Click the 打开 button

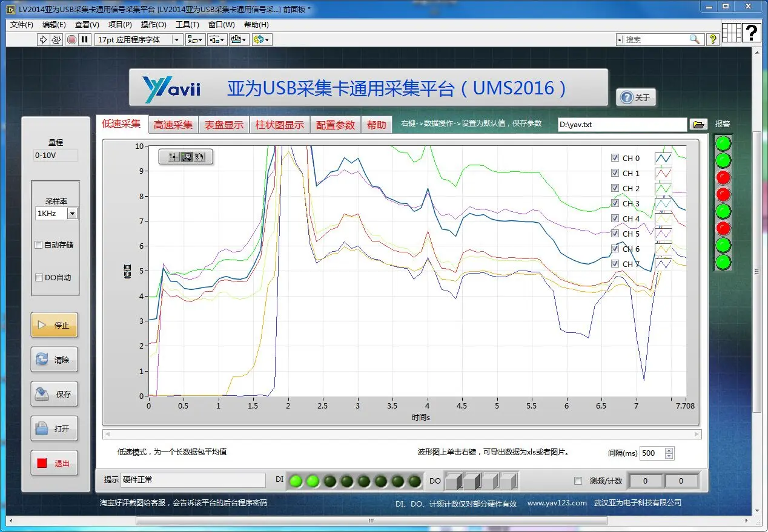tap(55, 429)
